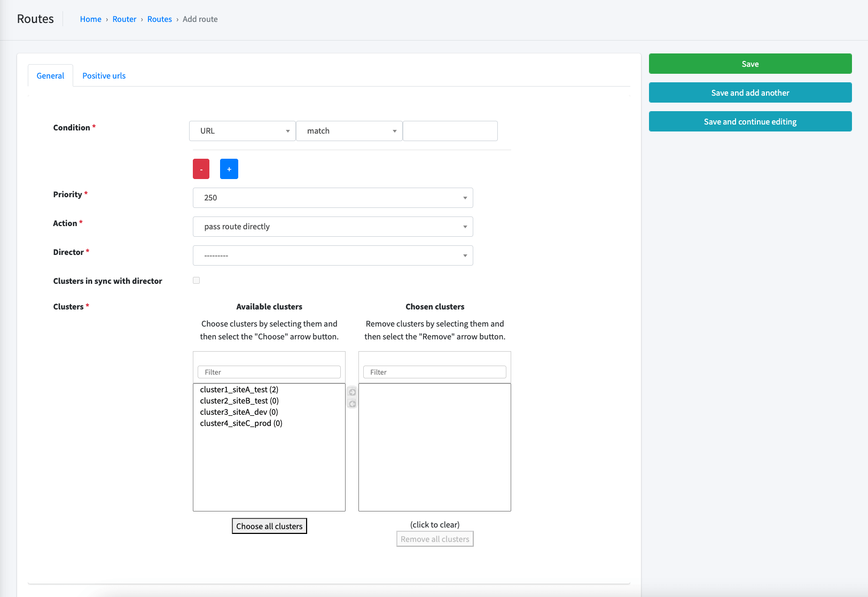Remove condition with red minus button

pyautogui.click(x=201, y=169)
